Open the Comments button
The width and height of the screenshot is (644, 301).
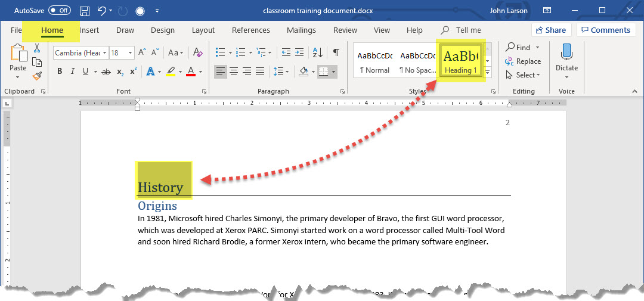click(605, 30)
